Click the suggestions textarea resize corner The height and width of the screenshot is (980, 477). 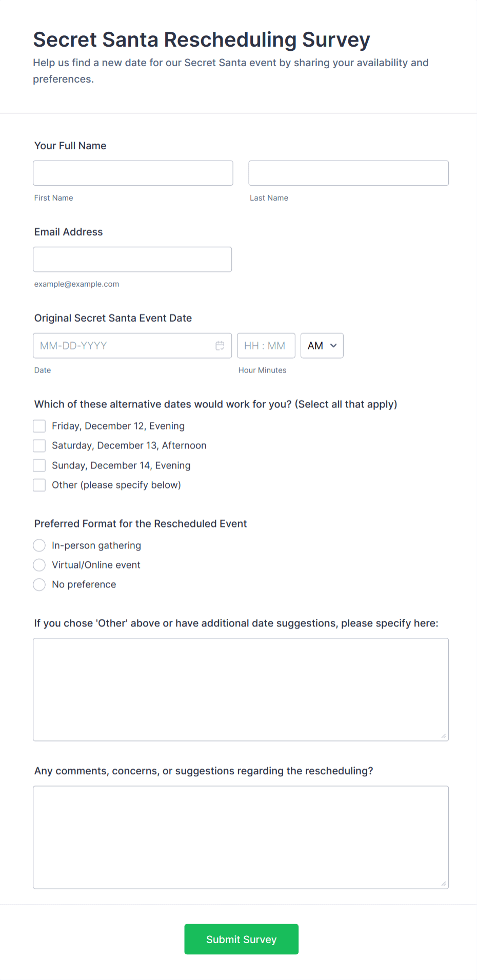(443, 736)
